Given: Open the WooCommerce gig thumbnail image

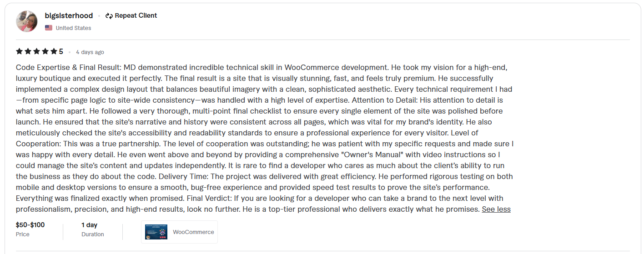Looking at the screenshot, I should (156, 232).
